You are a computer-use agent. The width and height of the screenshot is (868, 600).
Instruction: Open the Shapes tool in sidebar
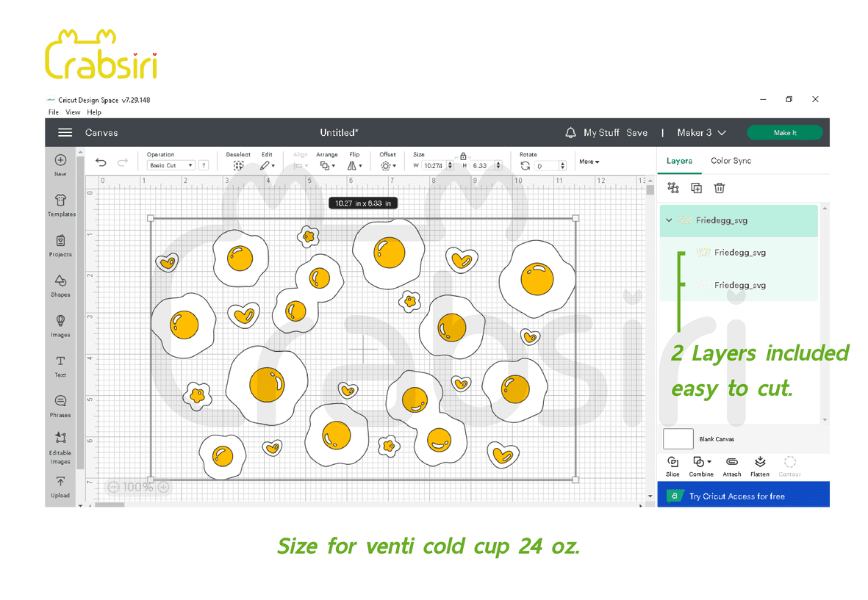[x=60, y=284]
